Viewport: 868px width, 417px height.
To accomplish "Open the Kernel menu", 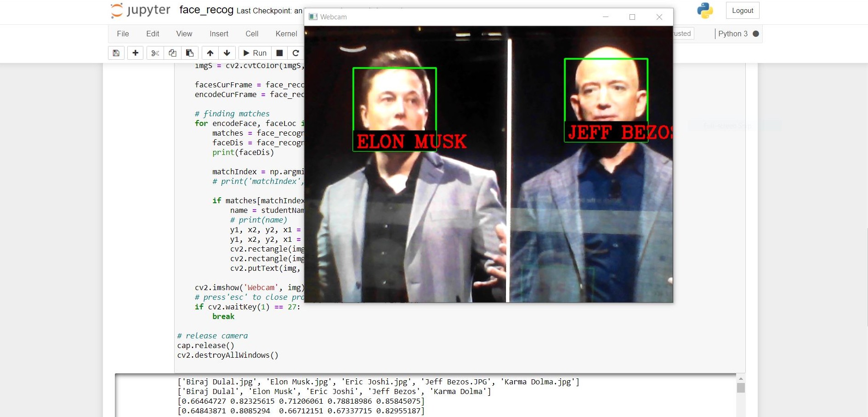I will click(286, 34).
